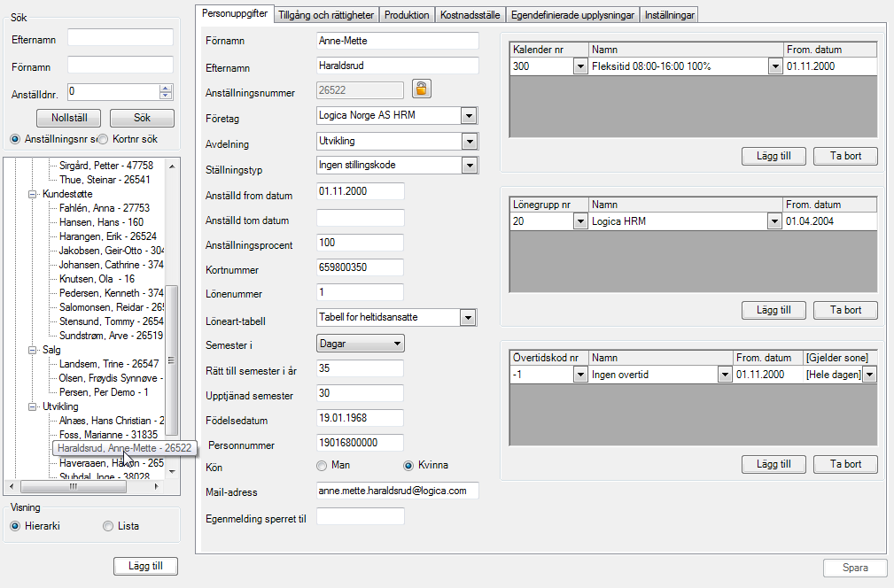
Task: Open the Avdelning dropdown
Action: [x=470, y=142]
